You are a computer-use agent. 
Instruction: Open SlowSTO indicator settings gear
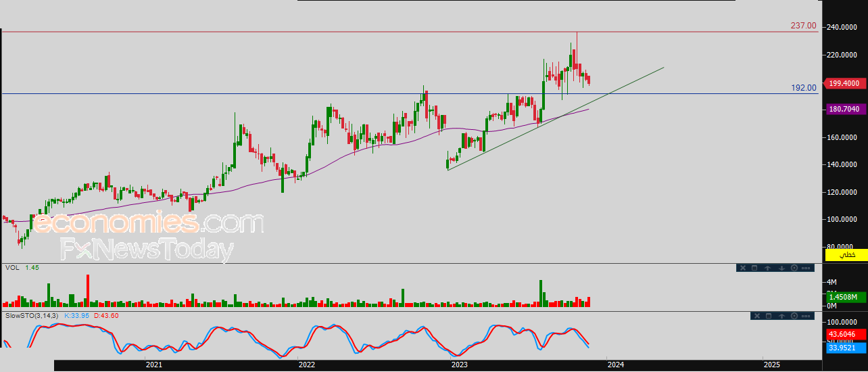tap(794, 316)
